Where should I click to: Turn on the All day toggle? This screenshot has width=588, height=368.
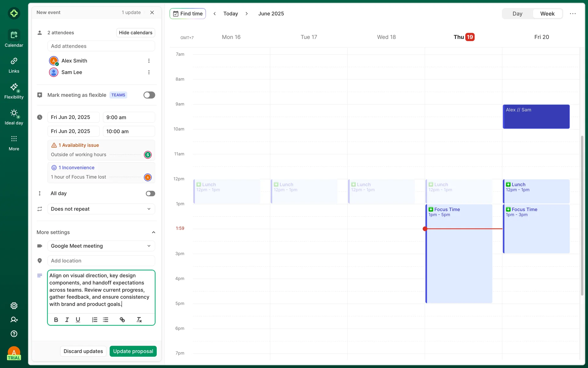tap(150, 194)
